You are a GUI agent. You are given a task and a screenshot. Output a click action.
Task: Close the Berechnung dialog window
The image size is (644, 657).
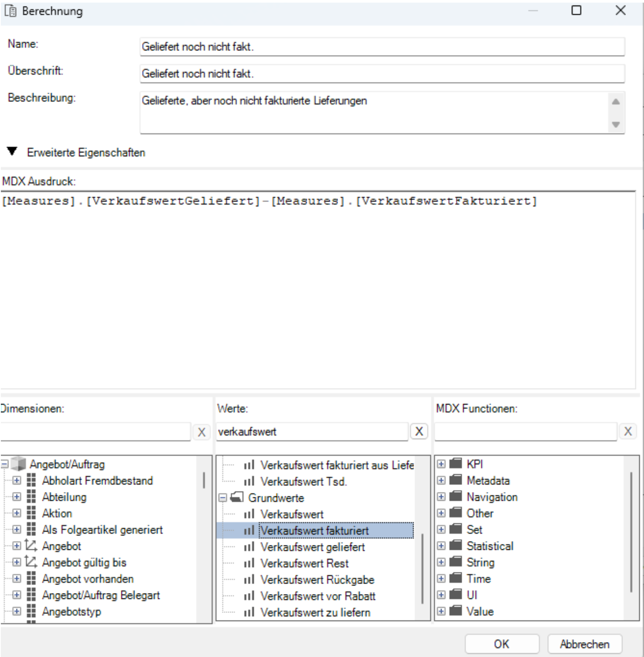point(621,10)
